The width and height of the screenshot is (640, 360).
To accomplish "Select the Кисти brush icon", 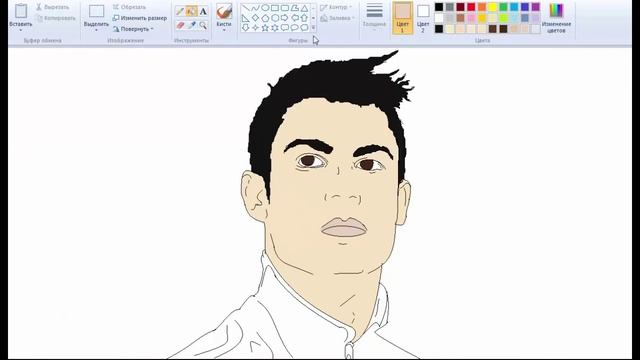I will (224, 11).
